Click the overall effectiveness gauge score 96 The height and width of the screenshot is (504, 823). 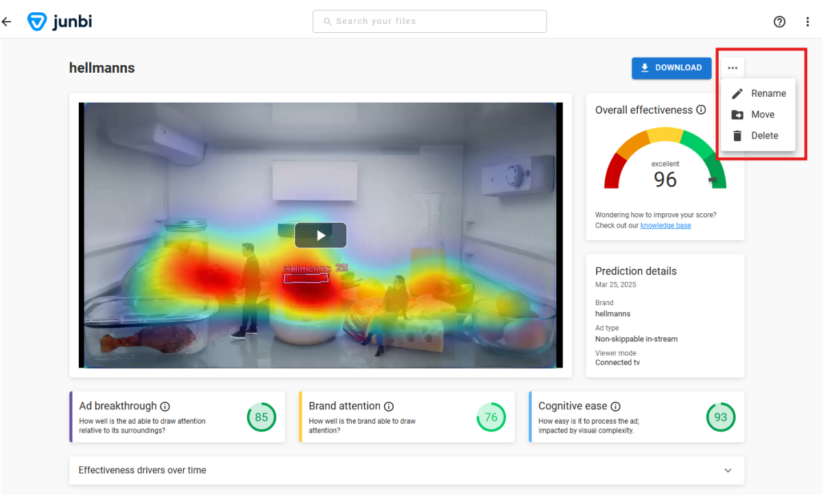(x=665, y=179)
